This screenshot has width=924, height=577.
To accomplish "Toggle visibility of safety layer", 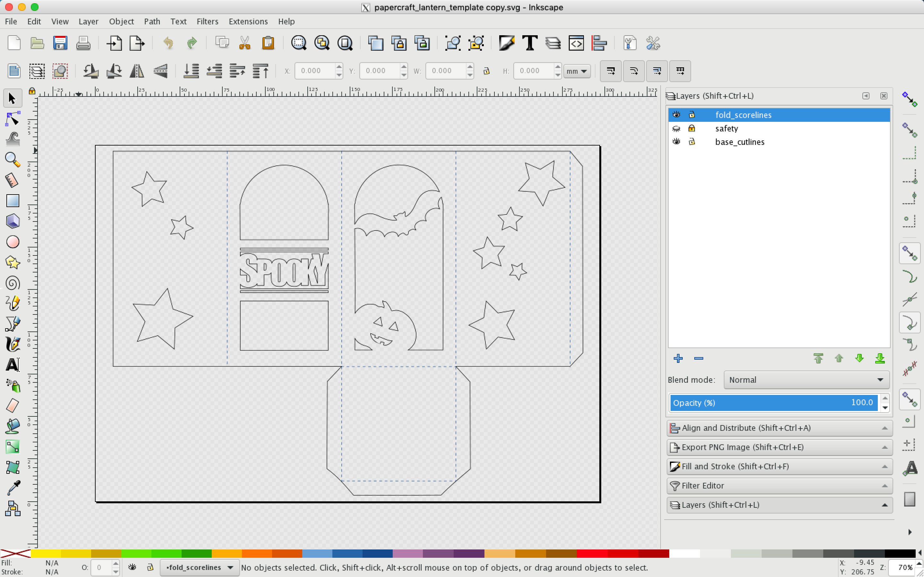I will coord(677,128).
